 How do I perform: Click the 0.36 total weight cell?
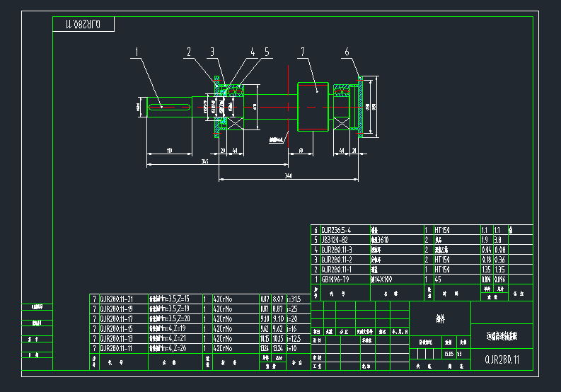tap(501, 259)
